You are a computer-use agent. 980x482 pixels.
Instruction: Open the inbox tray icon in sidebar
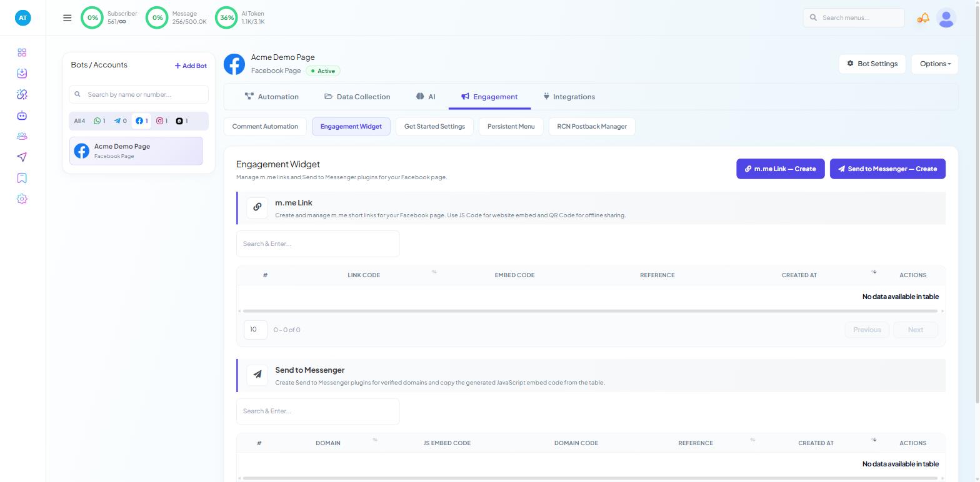pyautogui.click(x=22, y=74)
